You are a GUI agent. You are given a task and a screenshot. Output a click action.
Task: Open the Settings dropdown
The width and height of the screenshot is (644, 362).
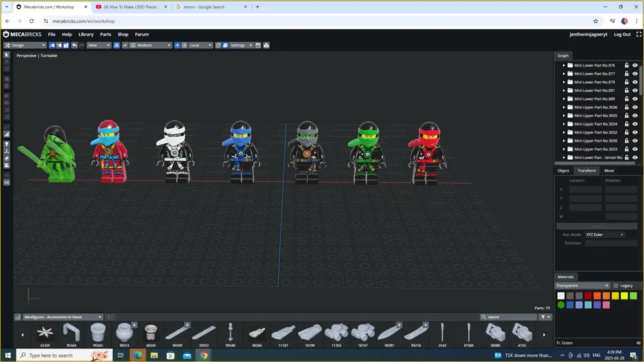click(241, 45)
